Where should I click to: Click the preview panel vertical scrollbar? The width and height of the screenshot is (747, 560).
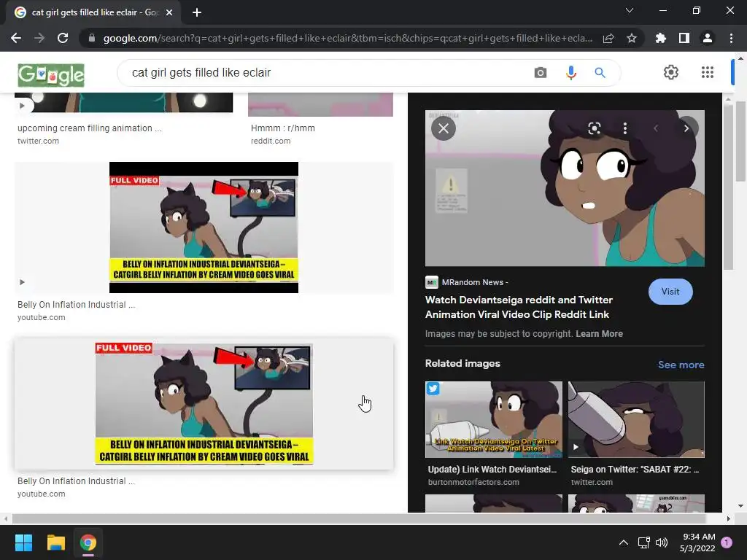tap(728, 186)
